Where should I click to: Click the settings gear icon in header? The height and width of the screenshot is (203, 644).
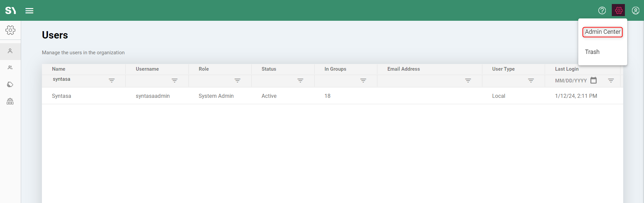click(x=618, y=10)
